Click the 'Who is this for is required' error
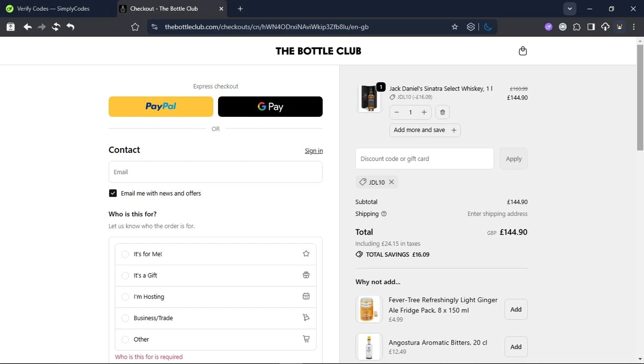 coord(149,357)
